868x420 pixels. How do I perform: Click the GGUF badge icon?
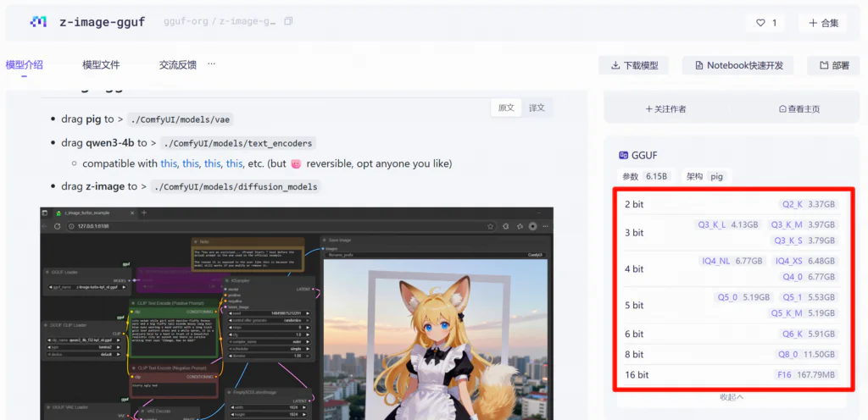point(624,155)
